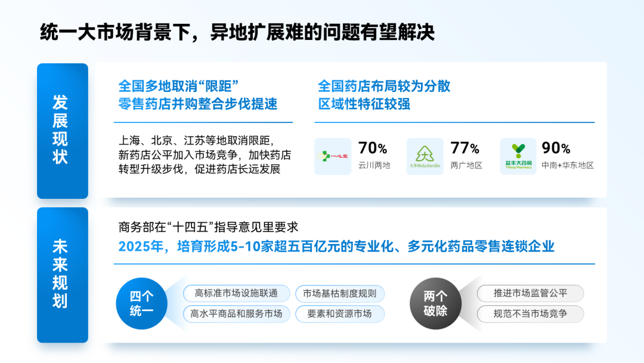The image size is (644, 363).
Task: Click the heading 全国多地取消"限距"
Action: pyautogui.click(x=178, y=87)
